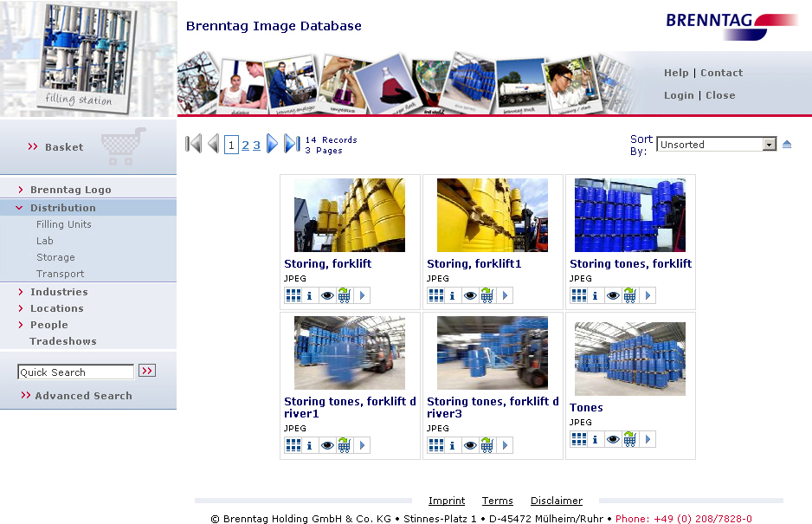Open the Transport subcategory

click(60, 275)
